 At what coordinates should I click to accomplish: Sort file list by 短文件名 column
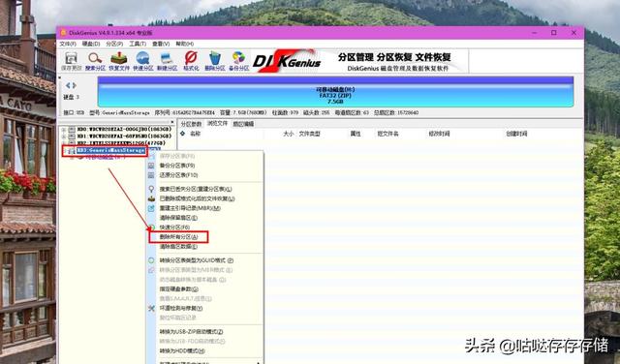pos(387,134)
